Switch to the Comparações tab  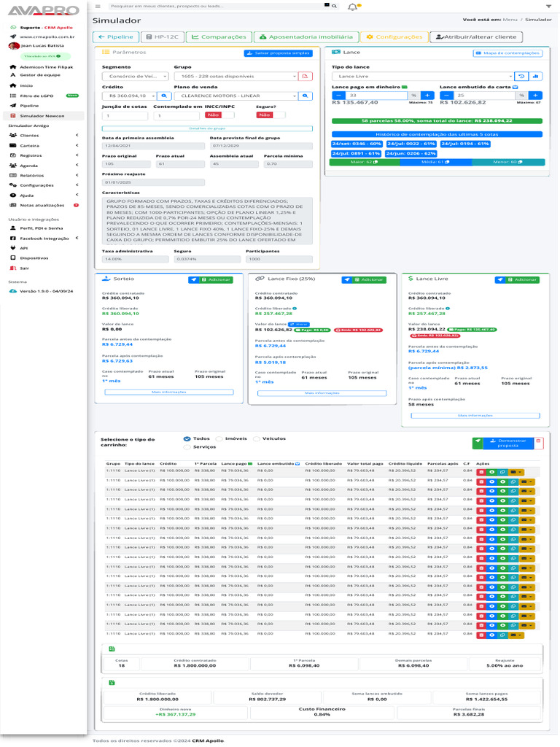[x=218, y=36]
